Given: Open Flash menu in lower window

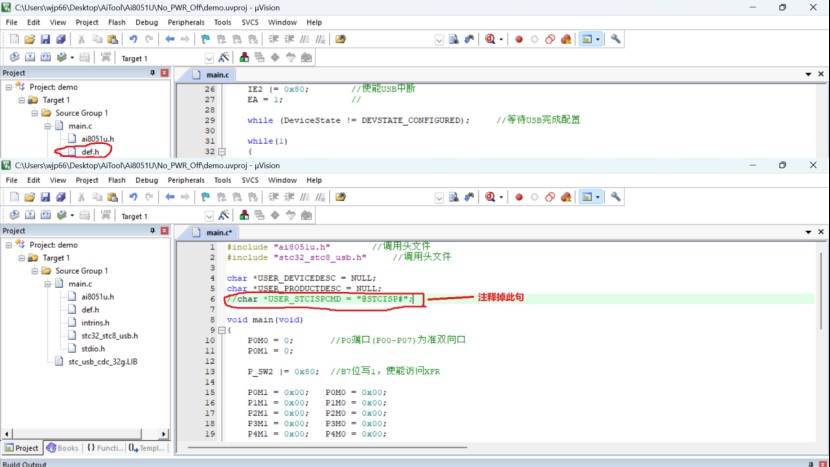Looking at the screenshot, I should [116, 180].
